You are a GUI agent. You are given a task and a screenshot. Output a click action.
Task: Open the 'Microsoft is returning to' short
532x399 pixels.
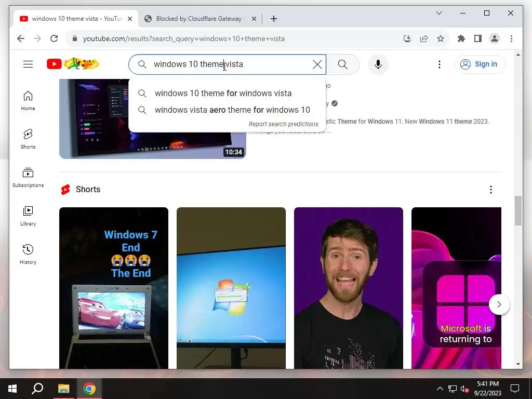[x=456, y=288]
